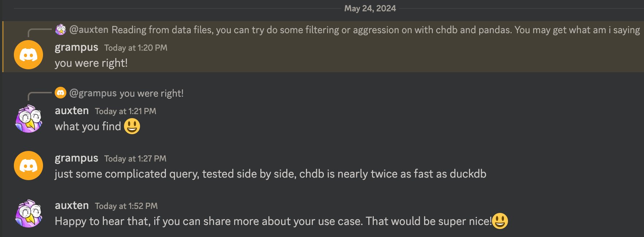Open the auxten username at 1:52 PM
The image size is (644, 237).
click(72, 206)
